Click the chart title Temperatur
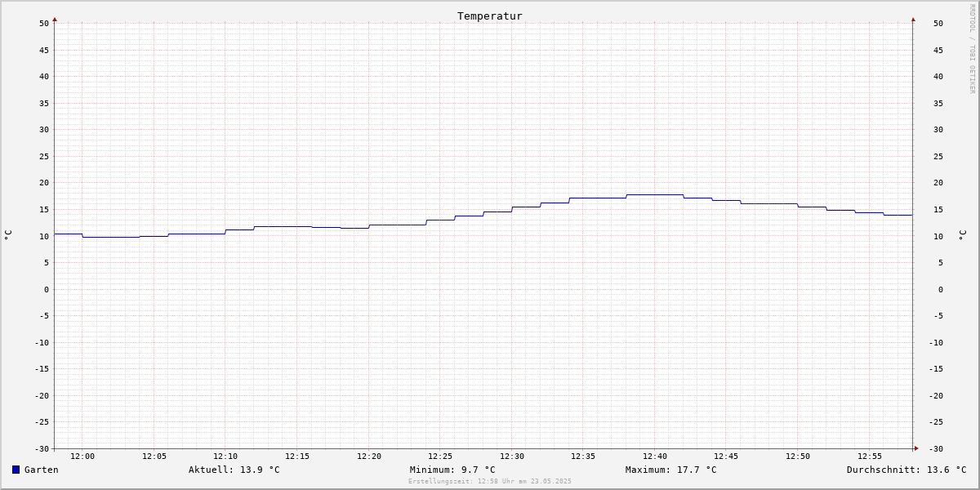 490,16
